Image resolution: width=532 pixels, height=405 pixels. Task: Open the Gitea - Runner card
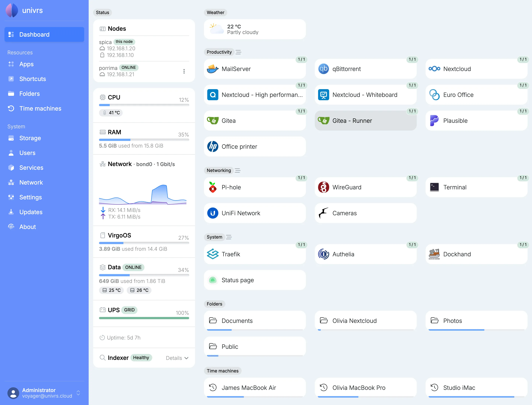point(366,121)
